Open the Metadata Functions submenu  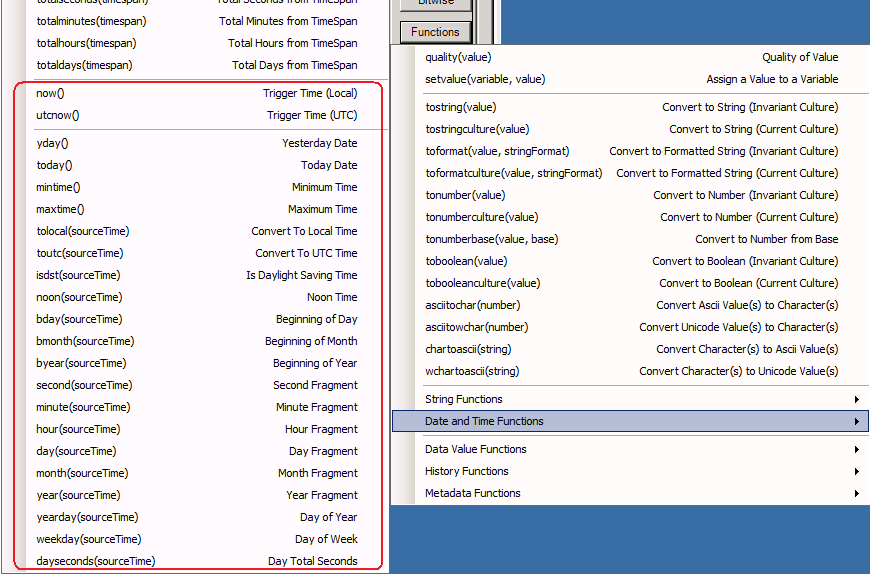click(x=630, y=493)
